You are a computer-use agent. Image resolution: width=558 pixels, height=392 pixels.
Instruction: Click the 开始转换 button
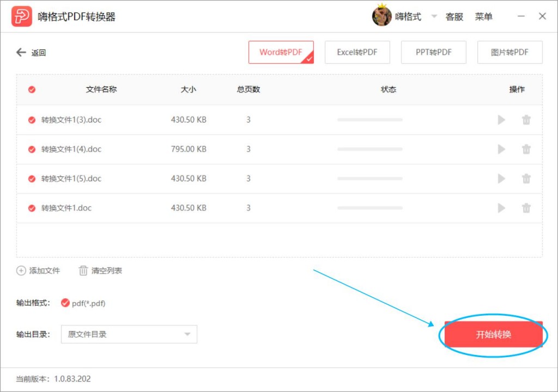click(493, 334)
